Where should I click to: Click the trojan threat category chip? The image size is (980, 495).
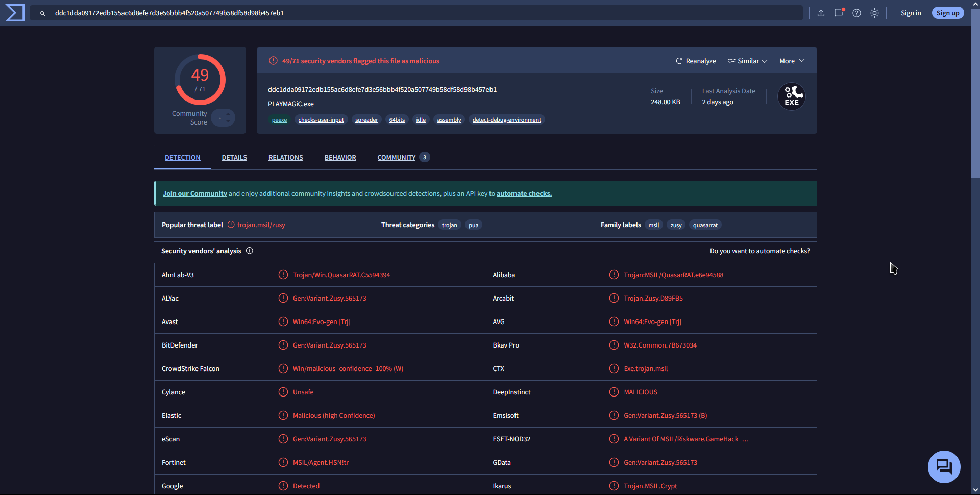coord(450,225)
